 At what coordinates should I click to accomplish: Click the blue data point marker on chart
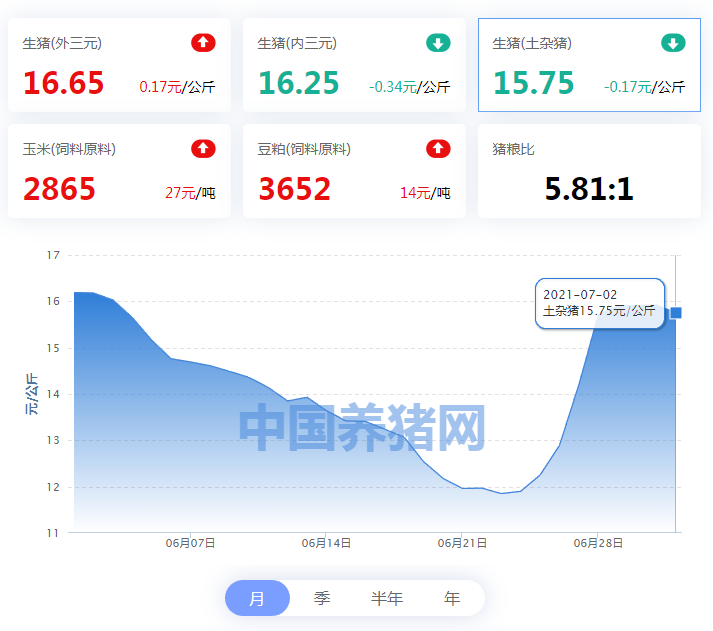click(x=676, y=313)
